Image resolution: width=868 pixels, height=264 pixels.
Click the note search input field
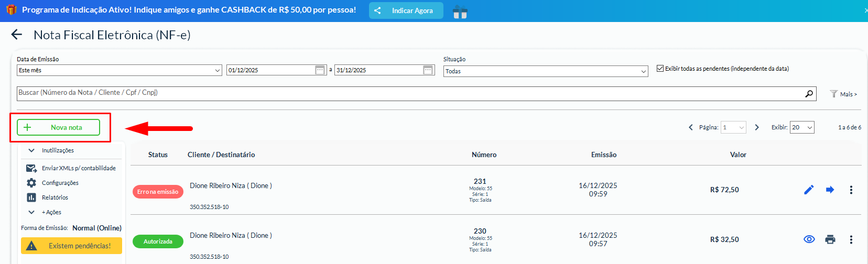click(409, 93)
